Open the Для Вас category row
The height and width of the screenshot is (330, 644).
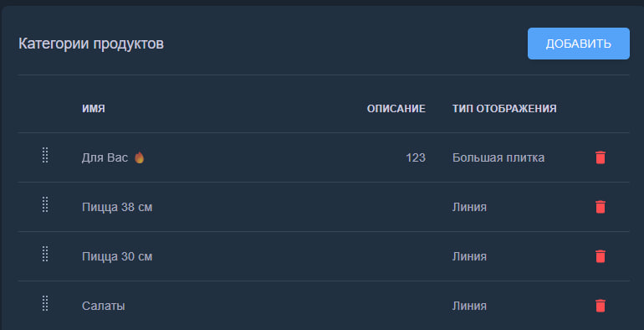(x=324, y=157)
